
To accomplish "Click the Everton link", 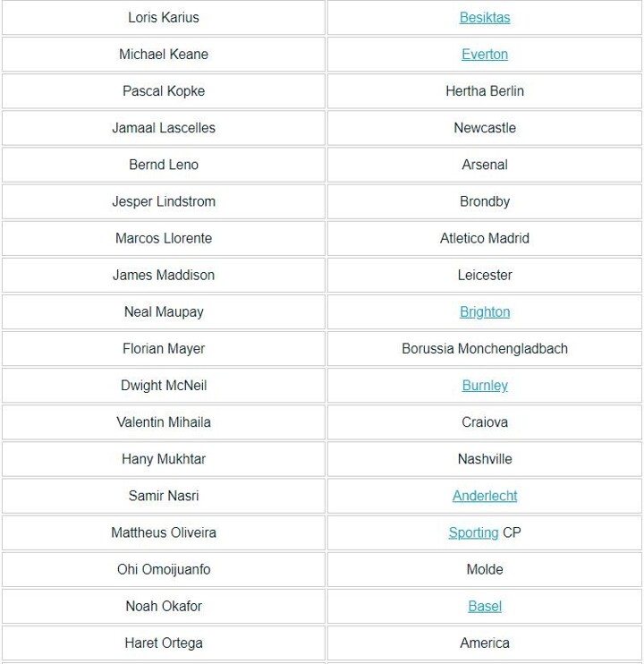I will pyautogui.click(x=485, y=55).
